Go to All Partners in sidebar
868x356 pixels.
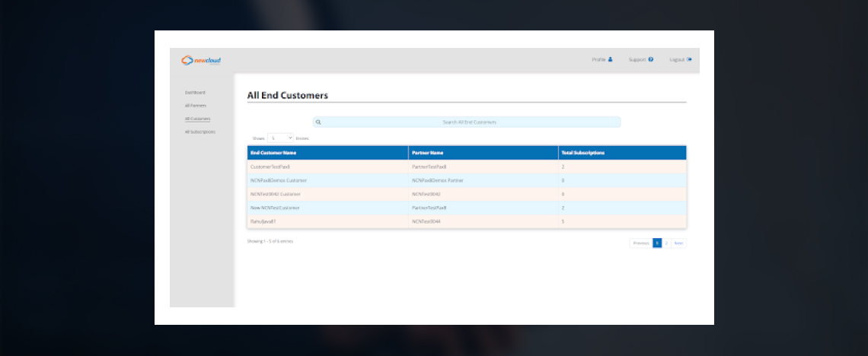(x=196, y=106)
